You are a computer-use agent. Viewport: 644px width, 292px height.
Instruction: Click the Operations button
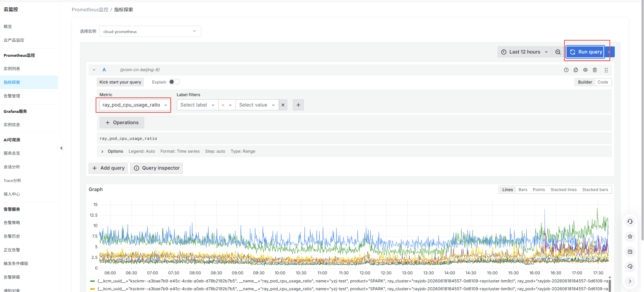coord(122,123)
